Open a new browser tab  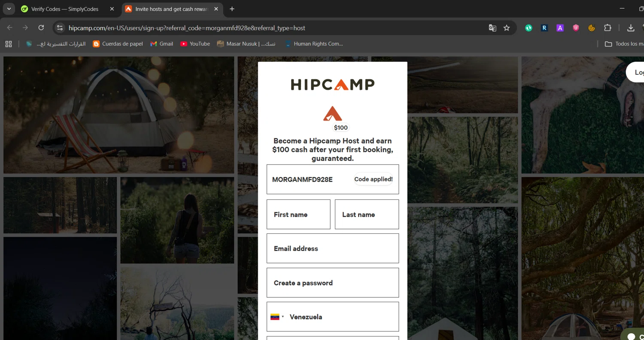pyautogui.click(x=232, y=9)
